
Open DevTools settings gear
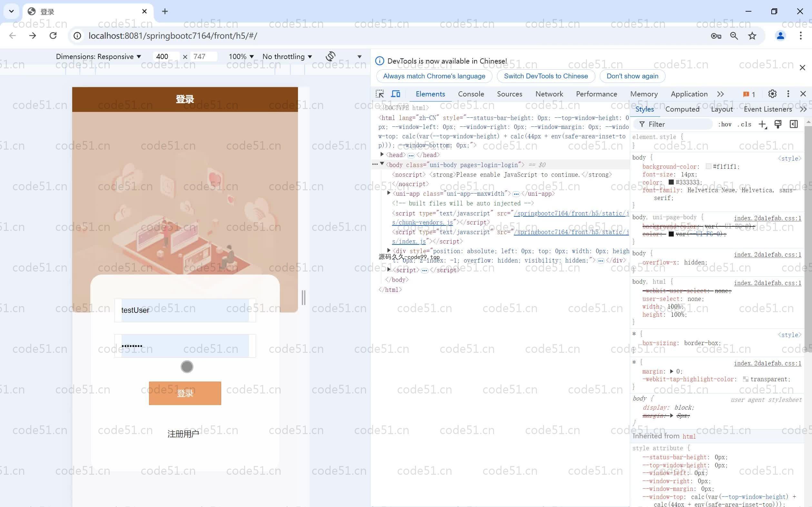pos(772,94)
